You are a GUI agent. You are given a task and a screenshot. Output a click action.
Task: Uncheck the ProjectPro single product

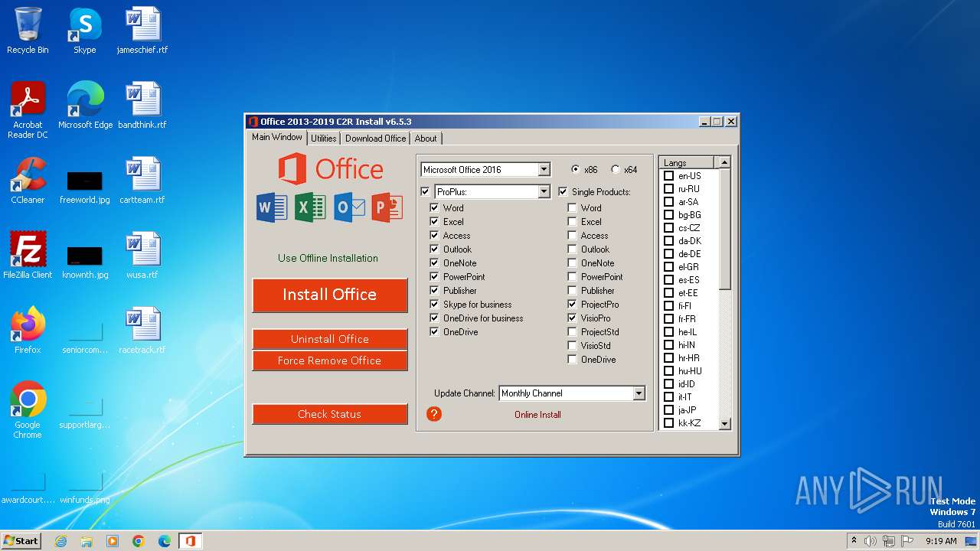point(573,304)
